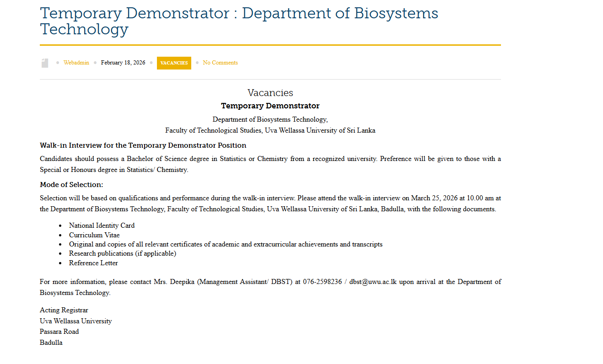Click the separator dot before No Comments
The image size is (603, 364).
point(197,63)
